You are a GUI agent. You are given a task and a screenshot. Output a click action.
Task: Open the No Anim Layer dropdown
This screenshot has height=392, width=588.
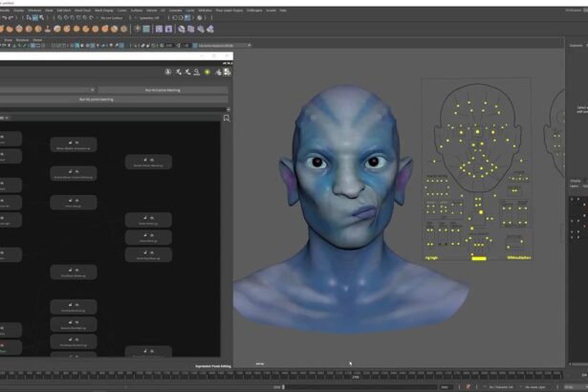coord(535,387)
